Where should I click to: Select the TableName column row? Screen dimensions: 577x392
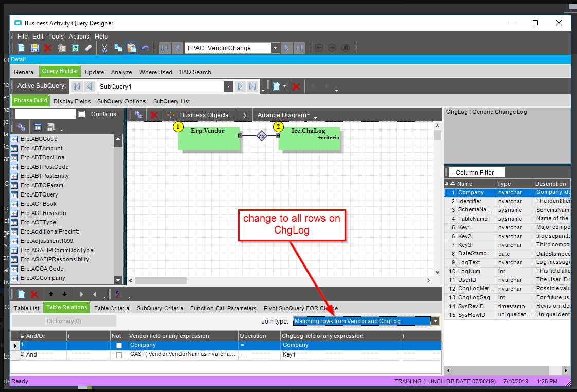click(x=508, y=219)
